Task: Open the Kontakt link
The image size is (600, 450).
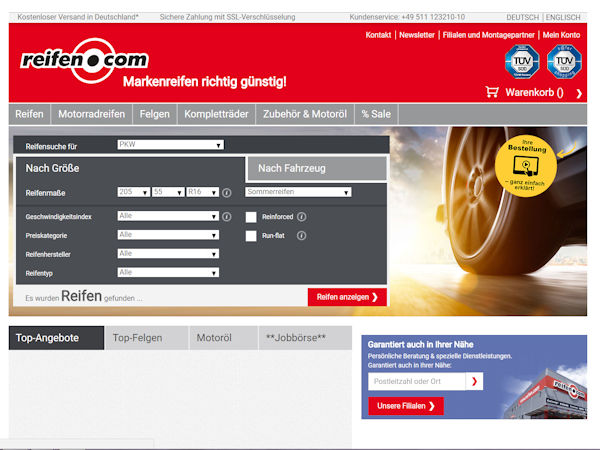Action: [x=378, y=35]
